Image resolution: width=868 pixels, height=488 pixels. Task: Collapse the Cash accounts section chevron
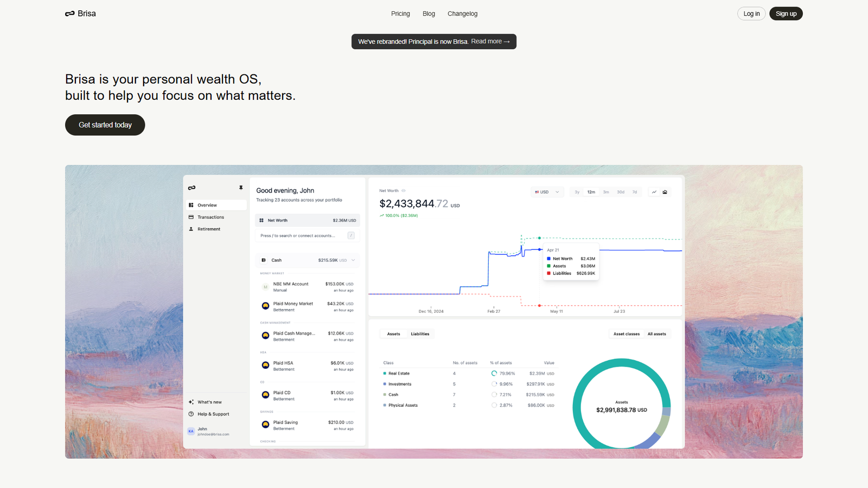tap(353, 260)
